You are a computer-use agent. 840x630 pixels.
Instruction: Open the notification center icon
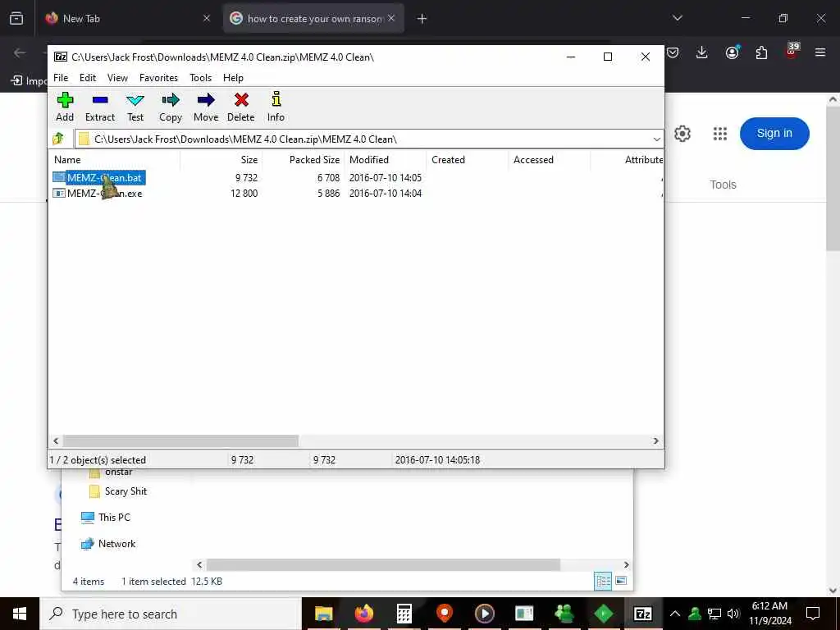pos(813,614)
